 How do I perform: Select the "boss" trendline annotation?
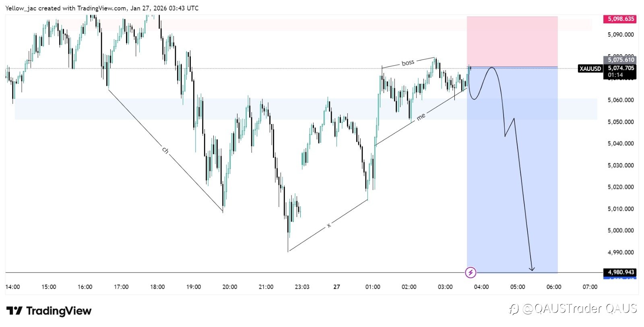(408, 63)
